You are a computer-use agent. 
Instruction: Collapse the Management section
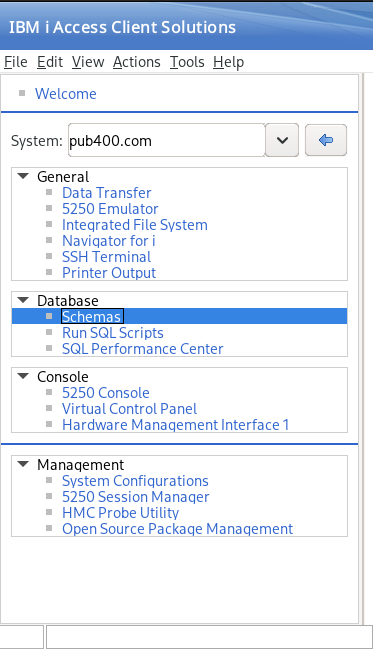(x=23, y=464)
